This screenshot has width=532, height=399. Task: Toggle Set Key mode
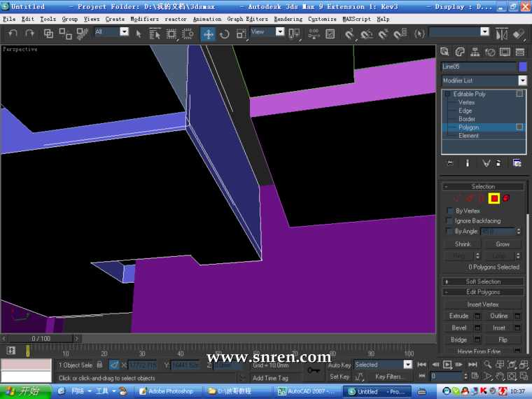[x=339, y=377]
